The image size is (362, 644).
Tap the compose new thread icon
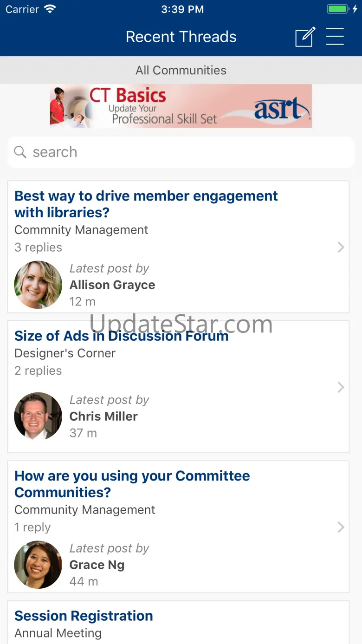[305, 37]
